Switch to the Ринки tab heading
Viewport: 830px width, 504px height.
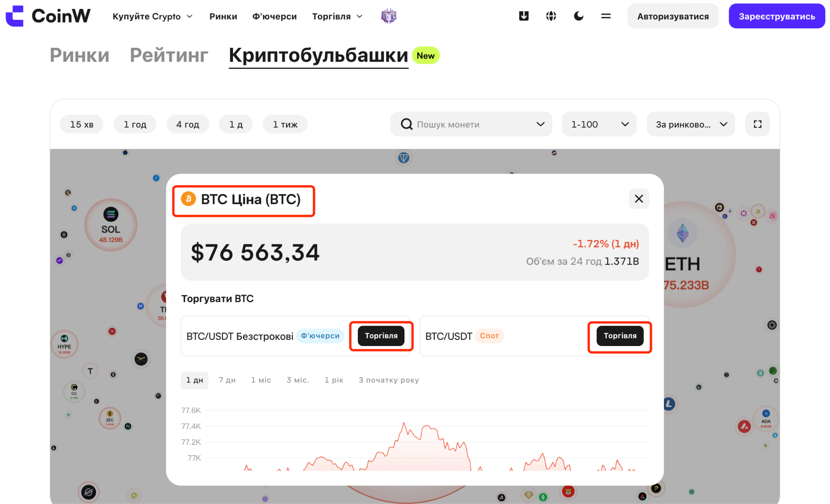[79, 55]
